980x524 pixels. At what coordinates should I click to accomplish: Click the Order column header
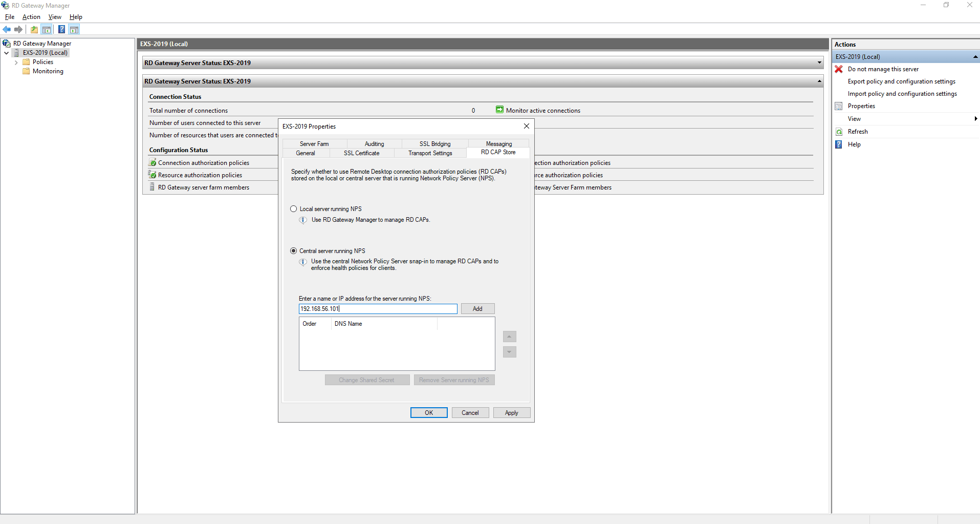(x=315, y=324)
